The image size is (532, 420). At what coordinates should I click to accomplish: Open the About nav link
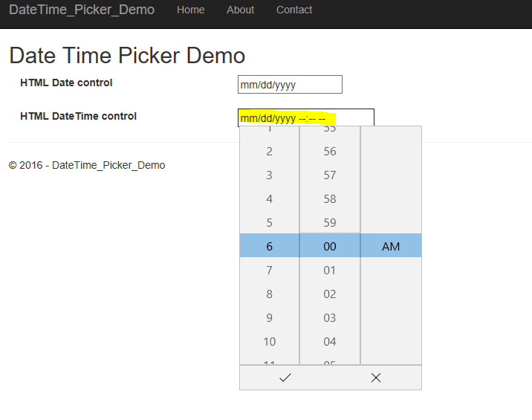tap(240, 10)
